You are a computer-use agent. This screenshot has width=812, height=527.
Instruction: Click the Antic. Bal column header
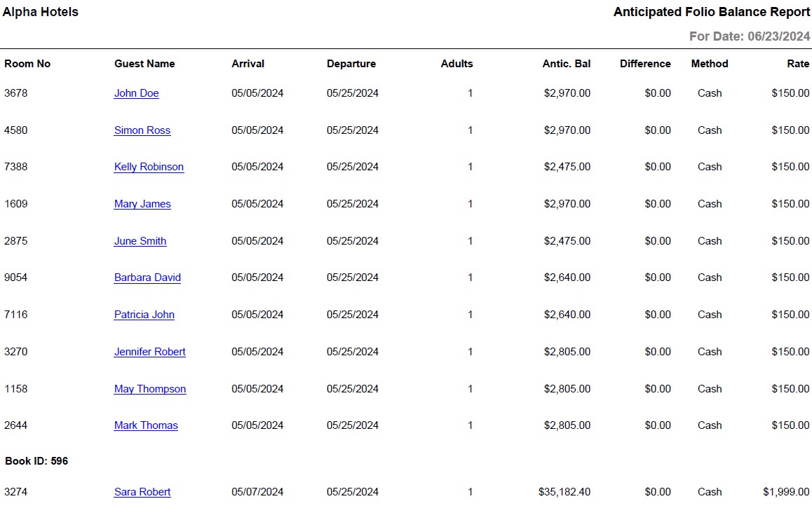[x=567, y=64]
